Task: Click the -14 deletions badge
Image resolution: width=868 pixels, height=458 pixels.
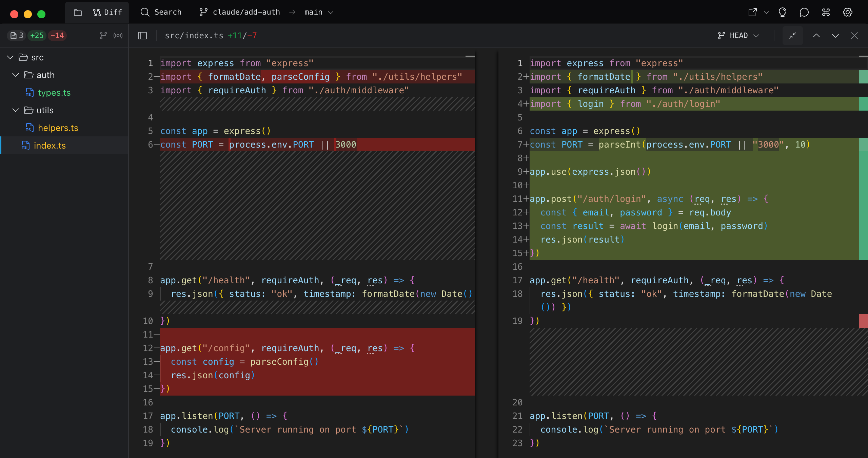Action: click(57, 36)
